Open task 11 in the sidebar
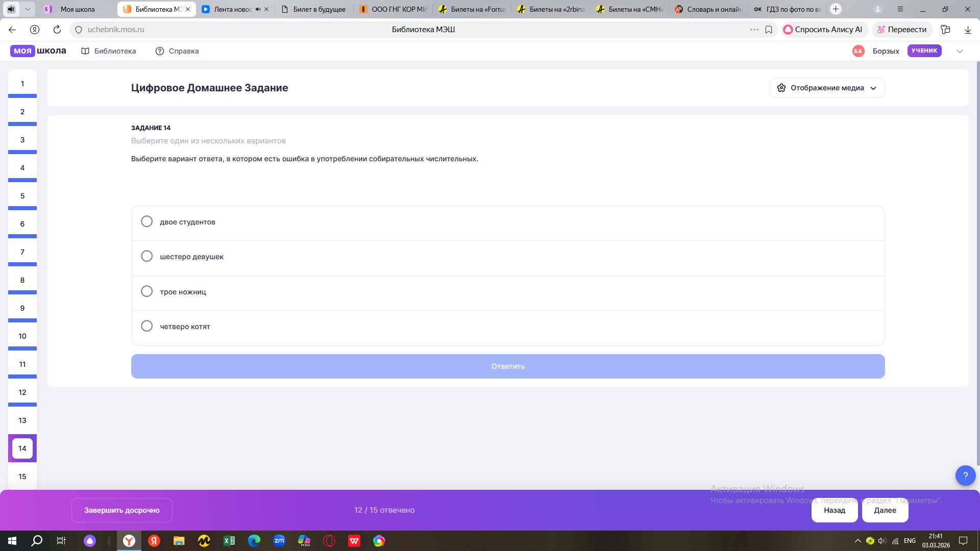Image resolution: width=980 pixels, height=551 pixels. click(22, 364)
